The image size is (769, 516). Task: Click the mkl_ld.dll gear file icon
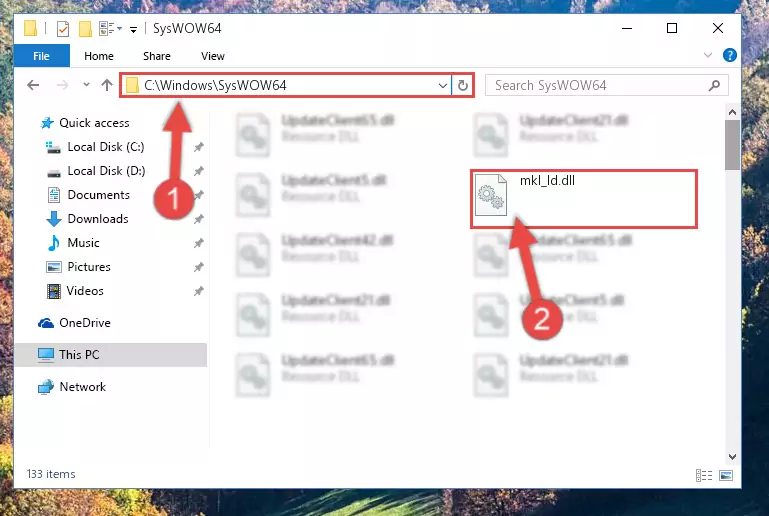[x=491, y=195]
